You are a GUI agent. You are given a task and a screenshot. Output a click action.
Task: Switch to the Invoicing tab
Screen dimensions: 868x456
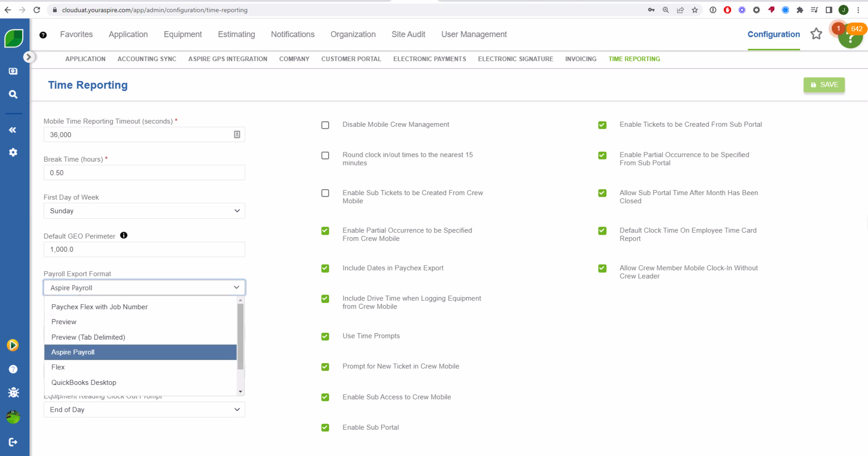click(581, 59)
